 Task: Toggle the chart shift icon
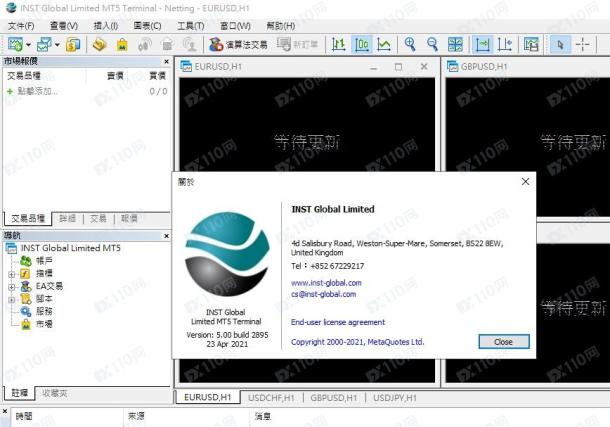(505, 44)
